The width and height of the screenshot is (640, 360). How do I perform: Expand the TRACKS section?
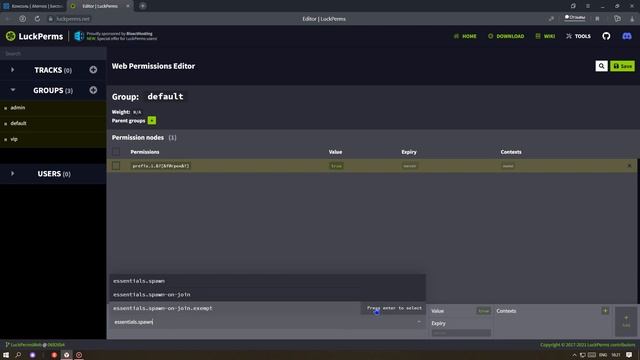pyautogui.click(x=13, y=70)
